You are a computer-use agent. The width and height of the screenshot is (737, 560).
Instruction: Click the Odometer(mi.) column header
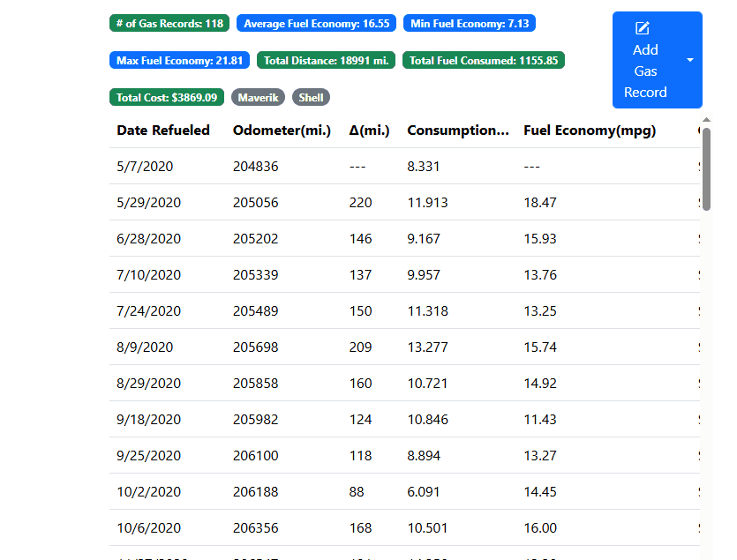click(x=282, y=131)
